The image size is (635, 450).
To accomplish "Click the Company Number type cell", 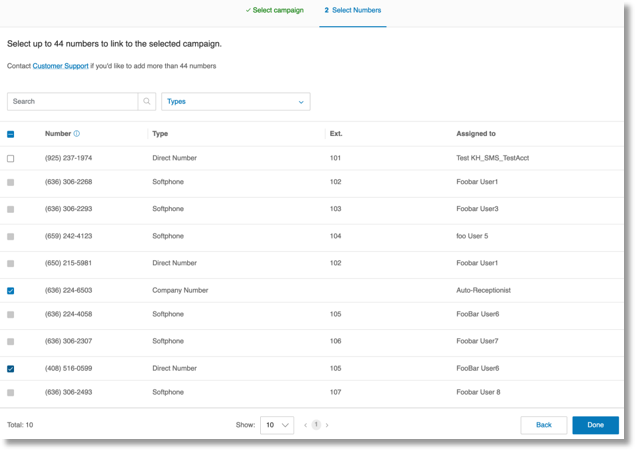I will point(180,290).
